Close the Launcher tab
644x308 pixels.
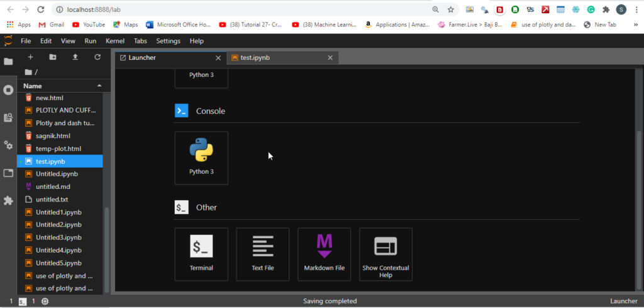pyautogui.click(x=218, y=58)
